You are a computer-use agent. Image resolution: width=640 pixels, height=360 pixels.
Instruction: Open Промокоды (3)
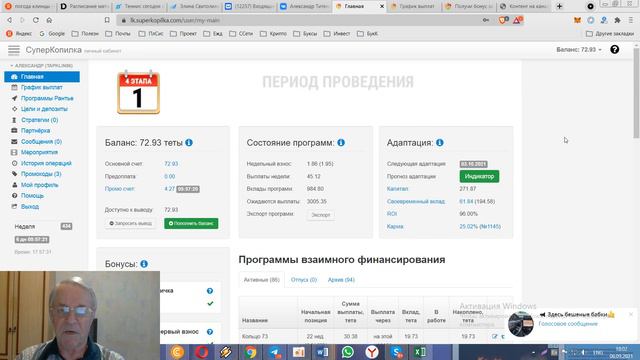point(41,174)
